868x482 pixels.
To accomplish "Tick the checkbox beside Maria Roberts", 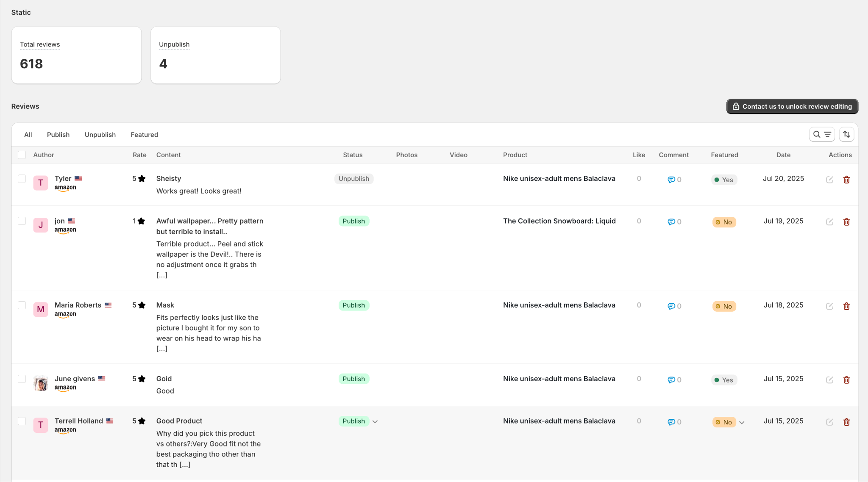I will coord(22,305).
